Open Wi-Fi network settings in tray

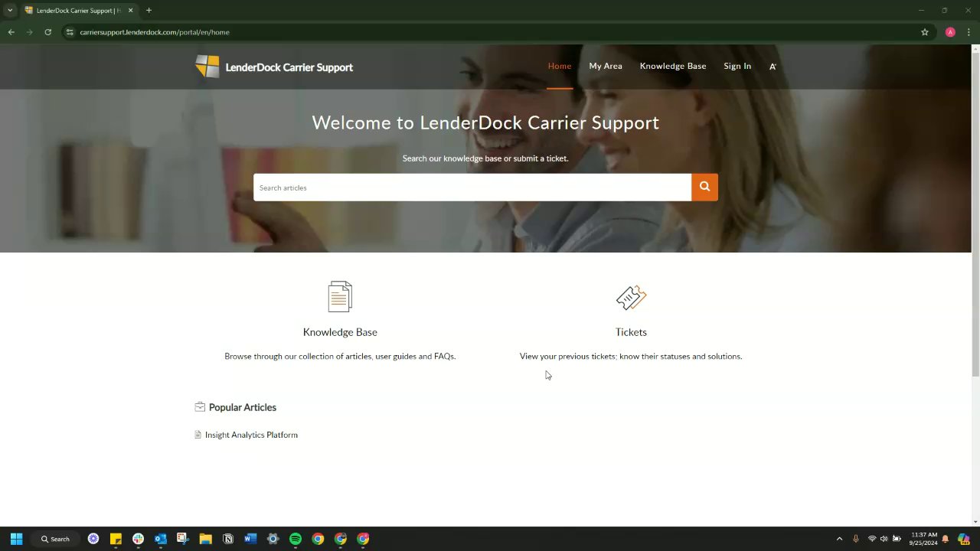(871, 539)
